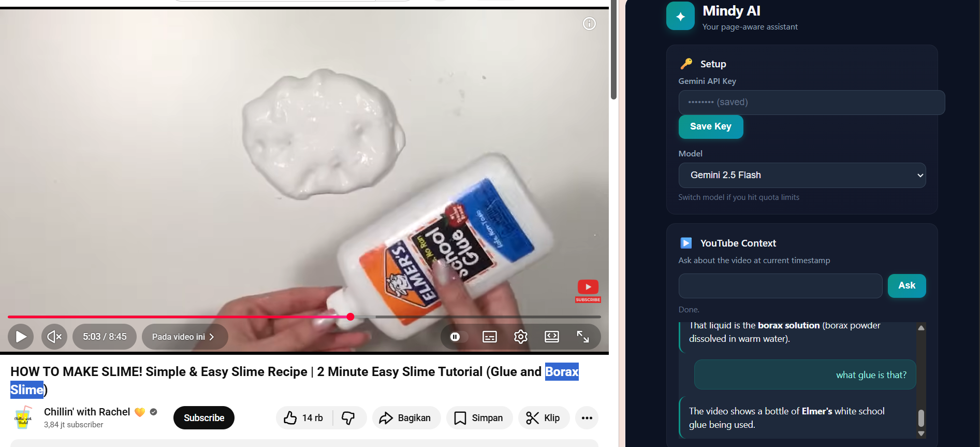This screenshot has height=447, width=980.
Task: Click the Ask button
Action: pos(906,286)
